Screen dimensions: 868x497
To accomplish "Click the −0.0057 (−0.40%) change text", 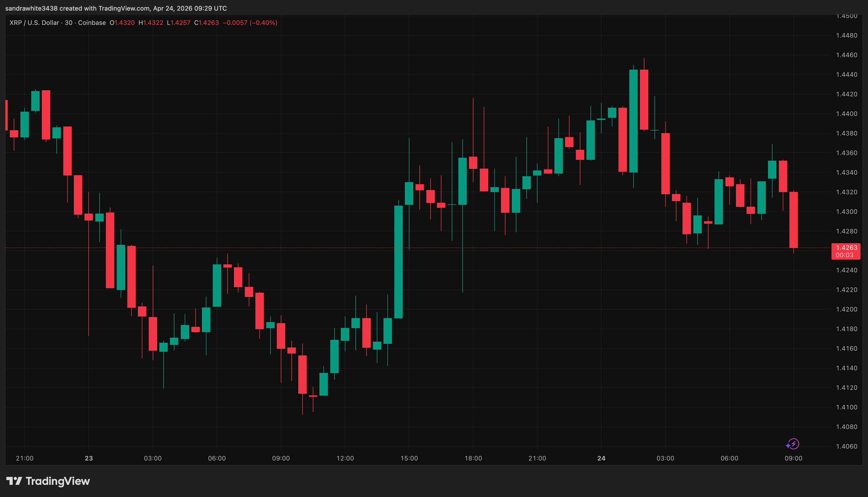I will tap(250, 23).
